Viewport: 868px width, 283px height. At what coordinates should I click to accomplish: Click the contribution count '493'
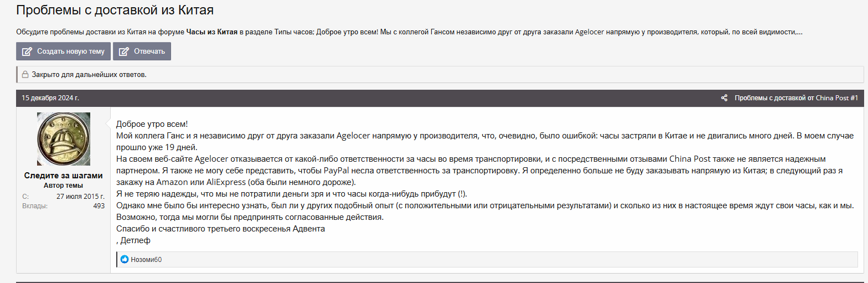99,206
